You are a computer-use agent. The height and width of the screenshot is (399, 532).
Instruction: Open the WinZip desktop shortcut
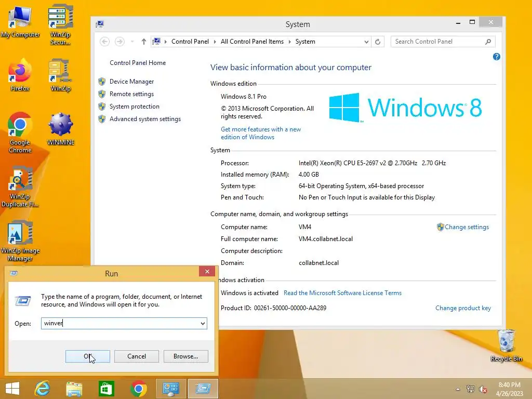pyautogui.click(x=60, y=75)
